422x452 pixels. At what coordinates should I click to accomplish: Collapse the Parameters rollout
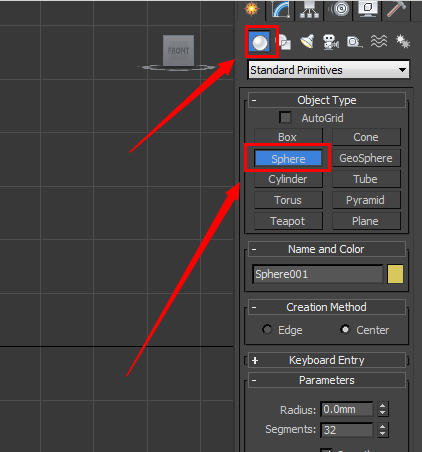pos(327,380)
